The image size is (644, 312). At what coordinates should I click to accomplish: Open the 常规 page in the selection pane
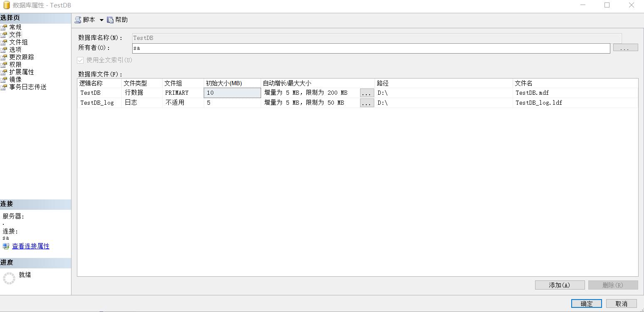15,27
